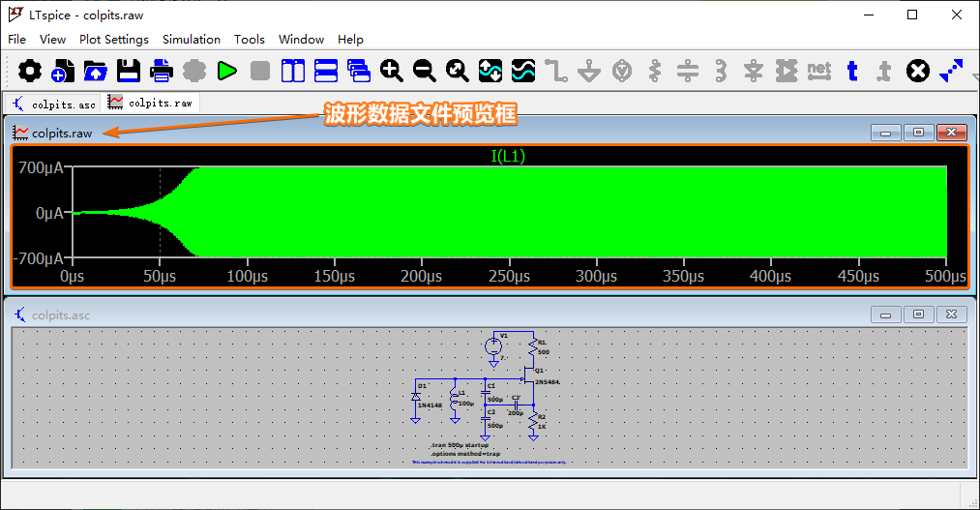The image size is (980, 510).
Task: Open the Help menu
Action: click(x=350, y=40)
